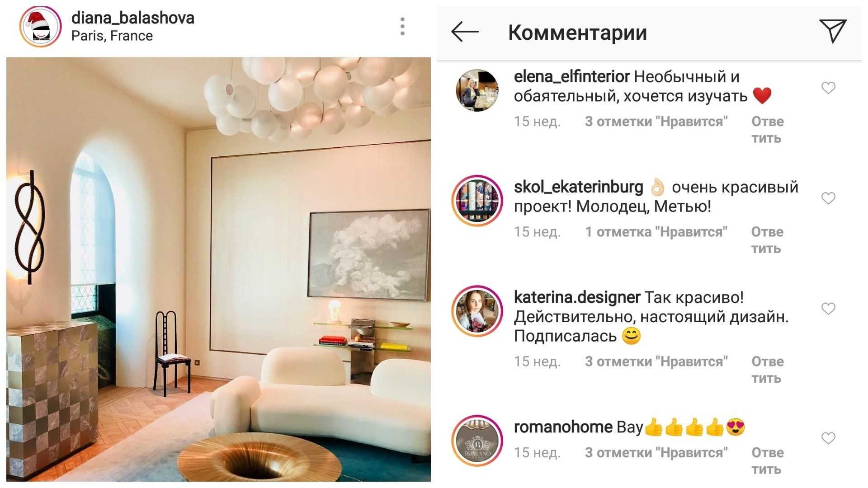Open the Paris, France location link

click(112, 36)
